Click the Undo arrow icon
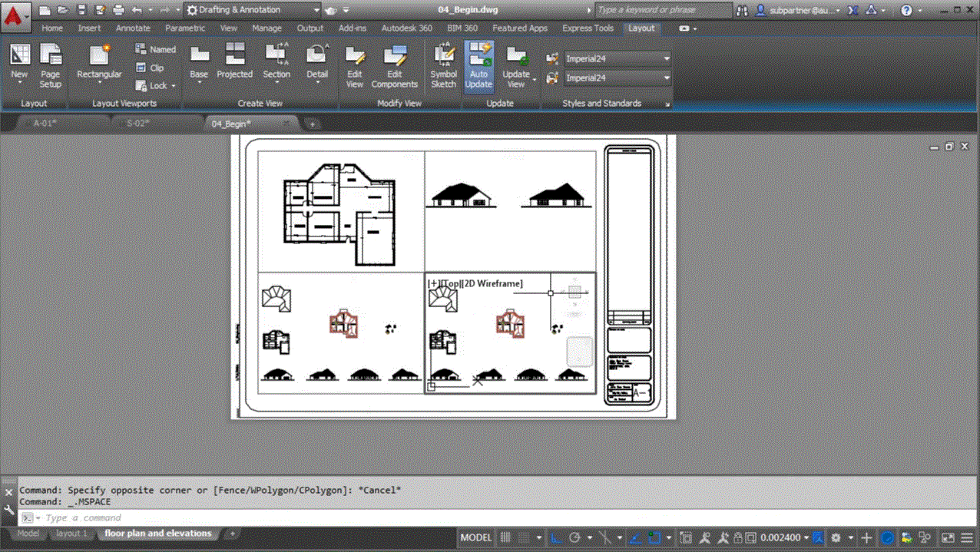The image size is (980, 552). 137,10
